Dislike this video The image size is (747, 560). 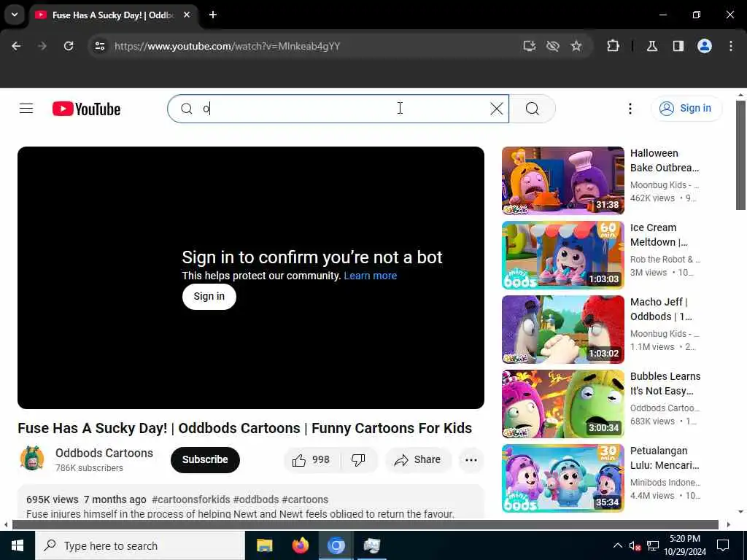tap(358, 459)
